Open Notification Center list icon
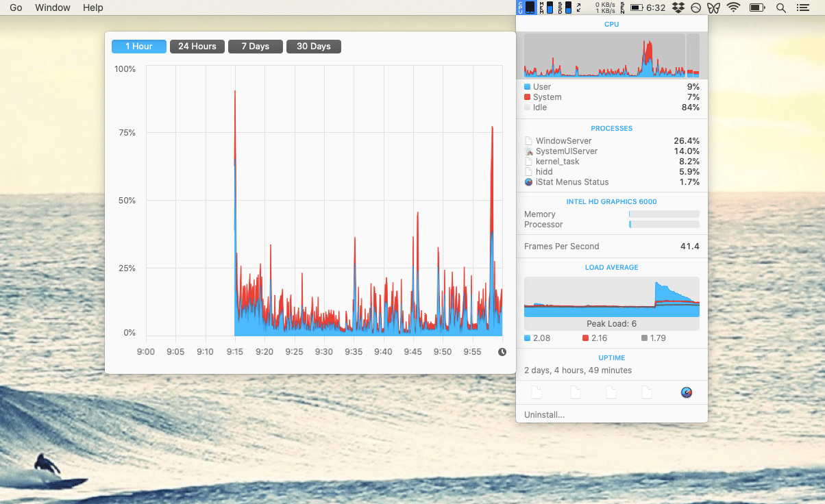 pyautogui.click(x=802, y=8)
